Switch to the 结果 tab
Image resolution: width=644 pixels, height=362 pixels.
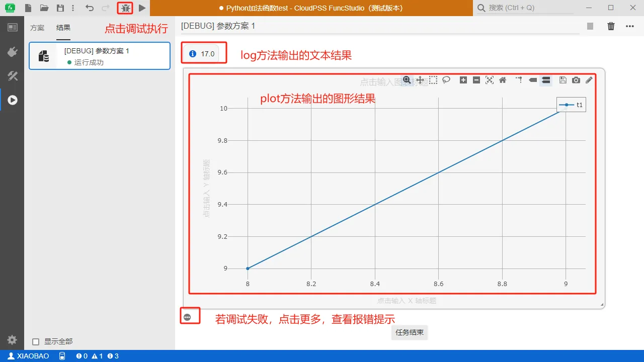tap(63, 28)
